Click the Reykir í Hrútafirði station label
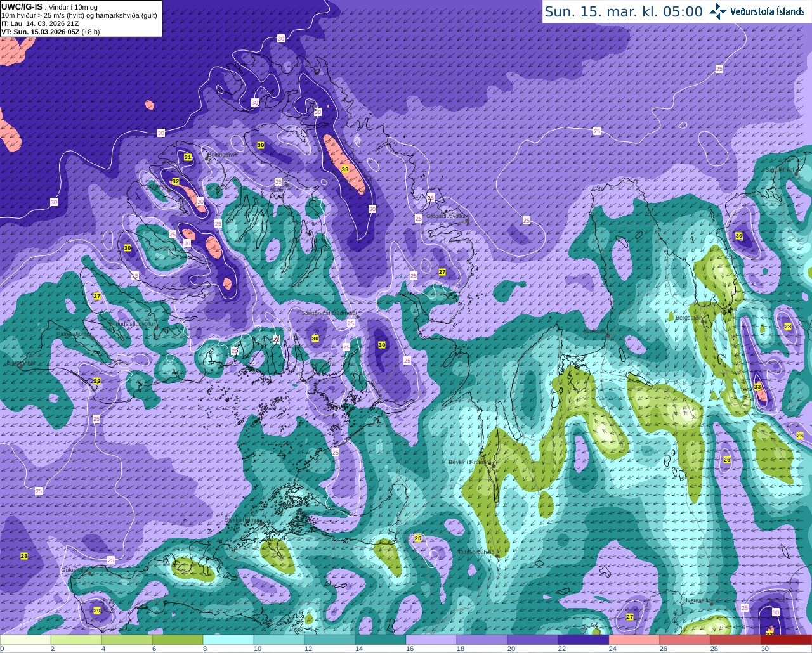 coord(470,462)
